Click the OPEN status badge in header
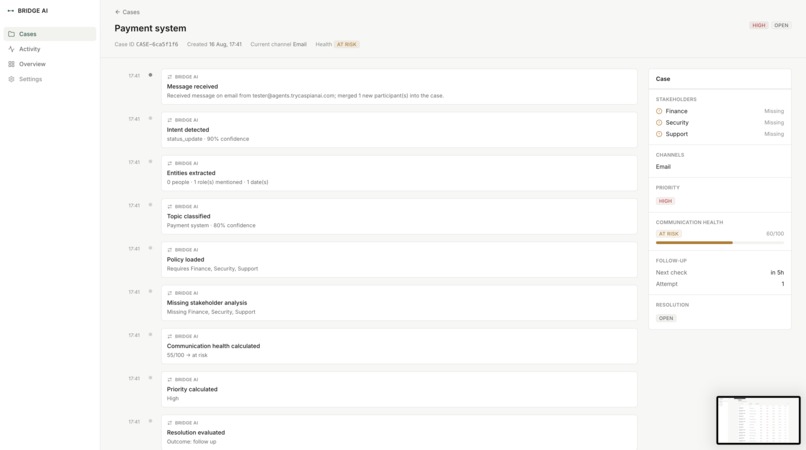The width and height of the screenshot is (806, 450). [x=781, y=25]
